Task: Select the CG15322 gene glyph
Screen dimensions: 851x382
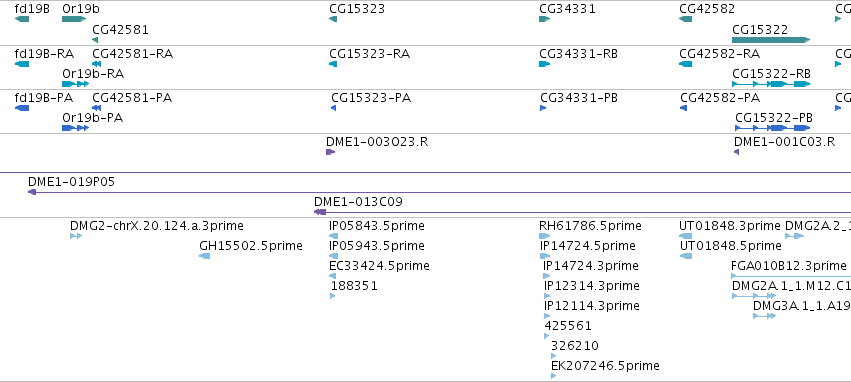Action: pos(771,40)
